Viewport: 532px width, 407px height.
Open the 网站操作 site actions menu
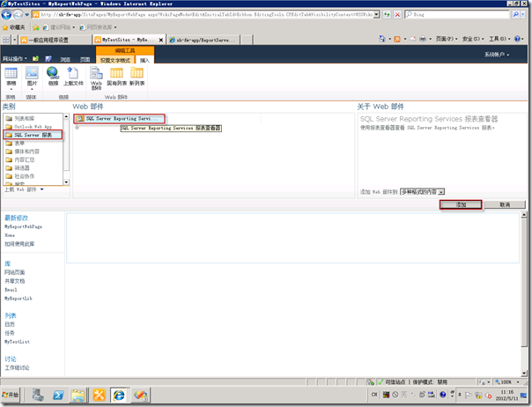pos(15,59)
